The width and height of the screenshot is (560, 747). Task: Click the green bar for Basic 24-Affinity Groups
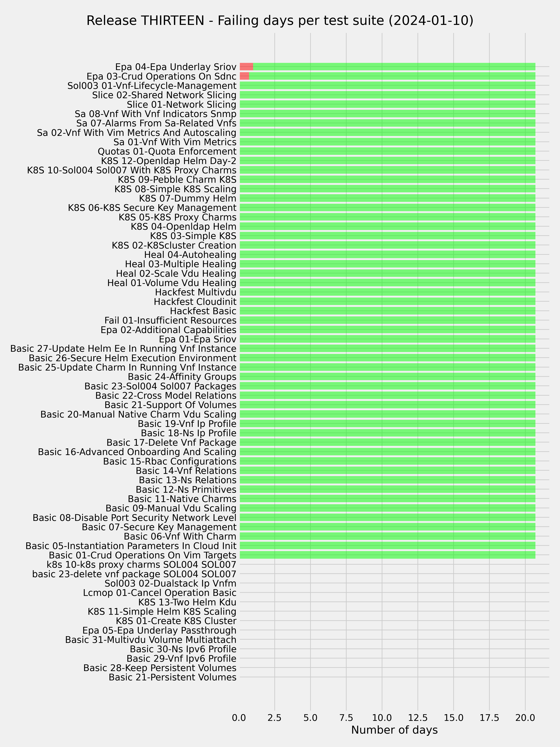387,377
